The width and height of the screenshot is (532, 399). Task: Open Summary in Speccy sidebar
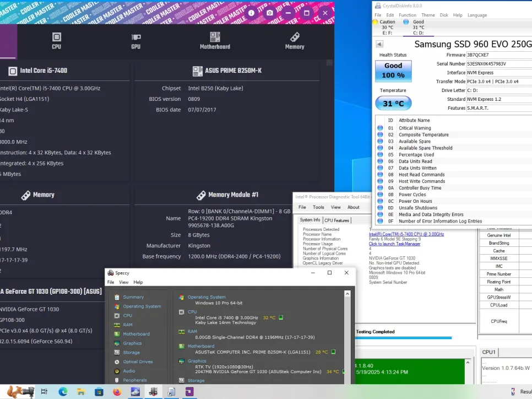point(133,297)
